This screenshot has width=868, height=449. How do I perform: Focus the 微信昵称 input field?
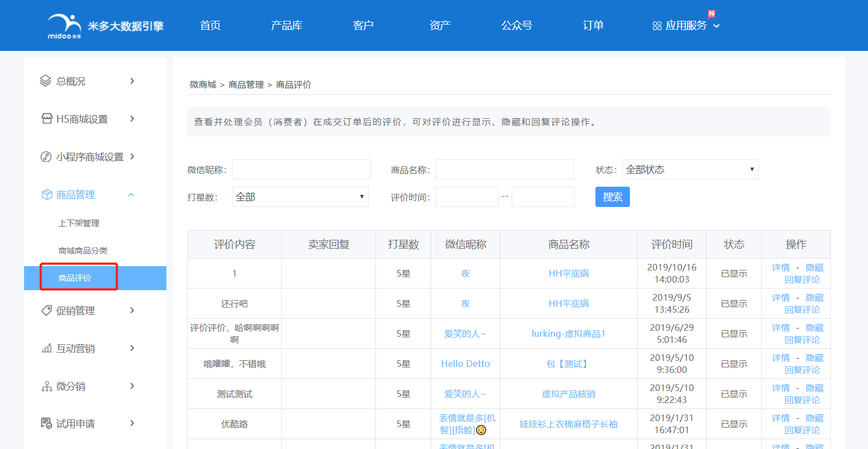point(301,170)
